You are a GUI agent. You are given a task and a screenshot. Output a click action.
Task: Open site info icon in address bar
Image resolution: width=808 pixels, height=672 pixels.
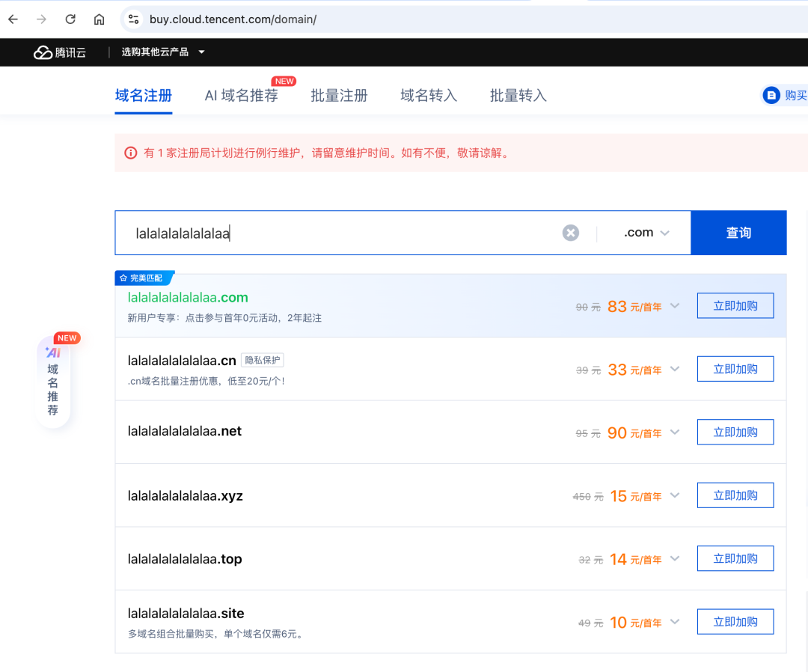click(x=134, y=19)
